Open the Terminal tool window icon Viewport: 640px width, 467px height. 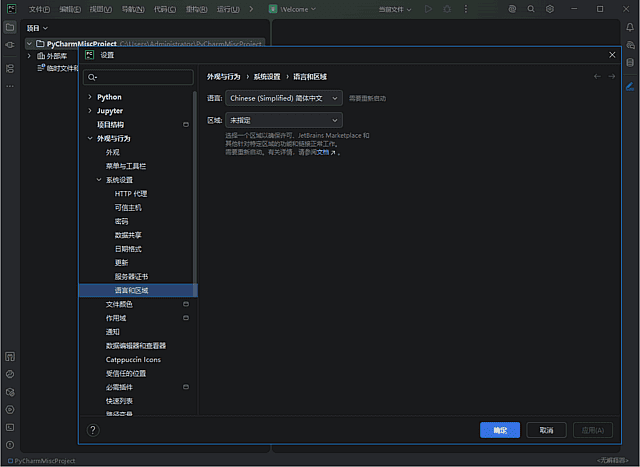click(10, 427)
